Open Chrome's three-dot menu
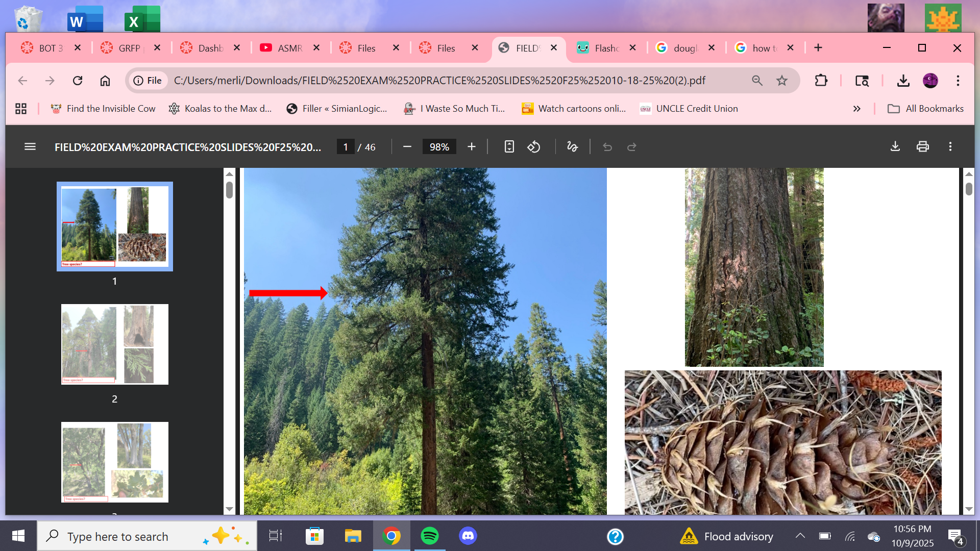 (958, 81)
